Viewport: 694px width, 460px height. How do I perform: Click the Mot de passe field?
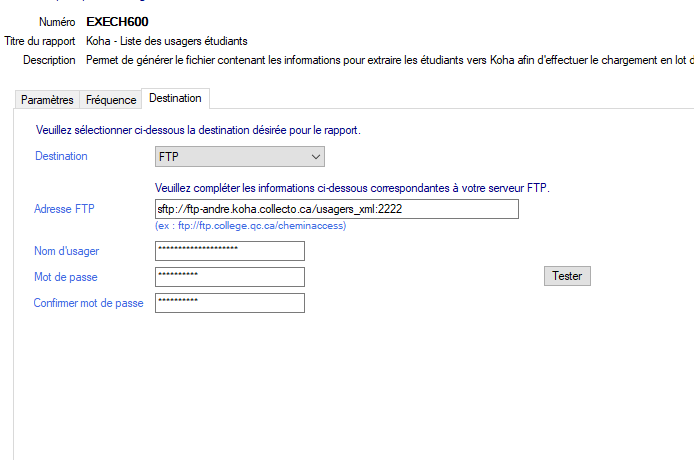230,277
